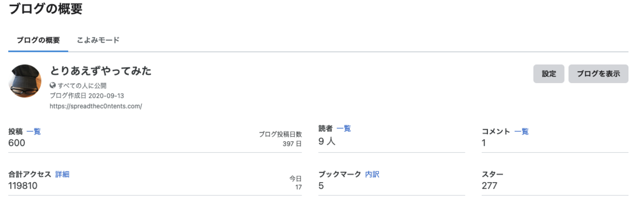Click the star count 277
The image size is (644, 209).
point(489,185)
